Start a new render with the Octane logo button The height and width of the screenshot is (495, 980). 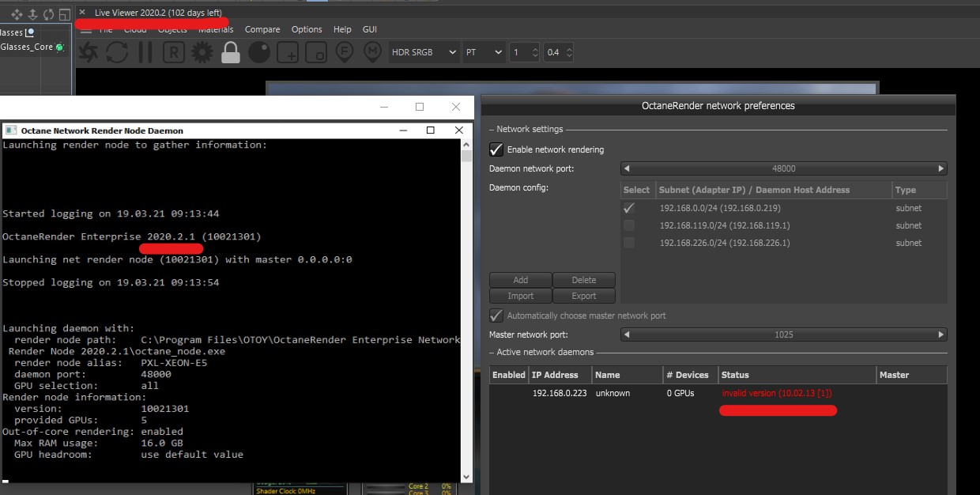click(89, 53)
